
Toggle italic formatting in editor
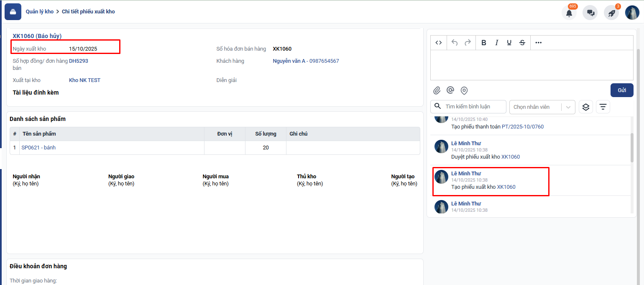(497, 43)
